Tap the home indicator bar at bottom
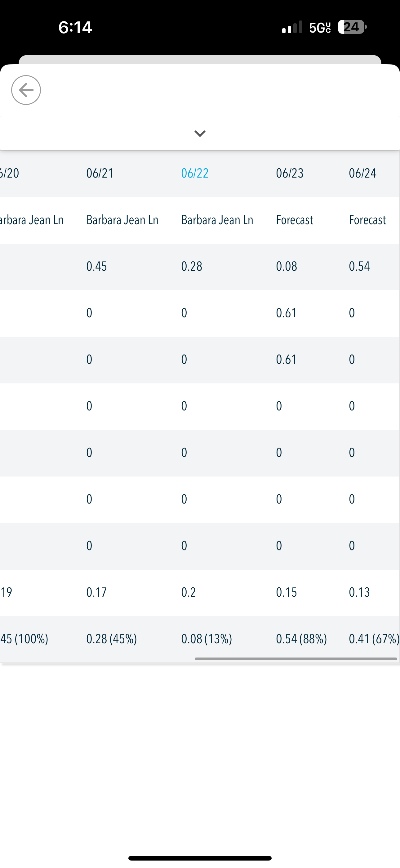 [200, 858]
